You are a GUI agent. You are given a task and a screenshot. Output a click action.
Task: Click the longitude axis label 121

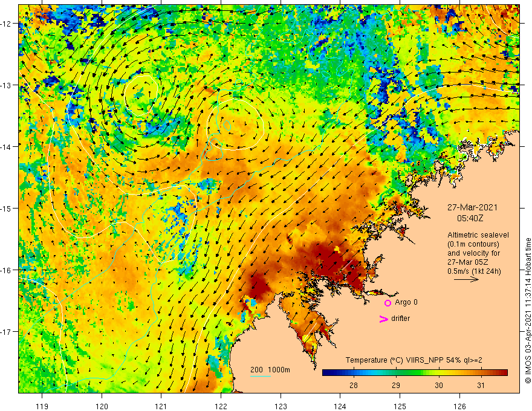pos(161,406)
